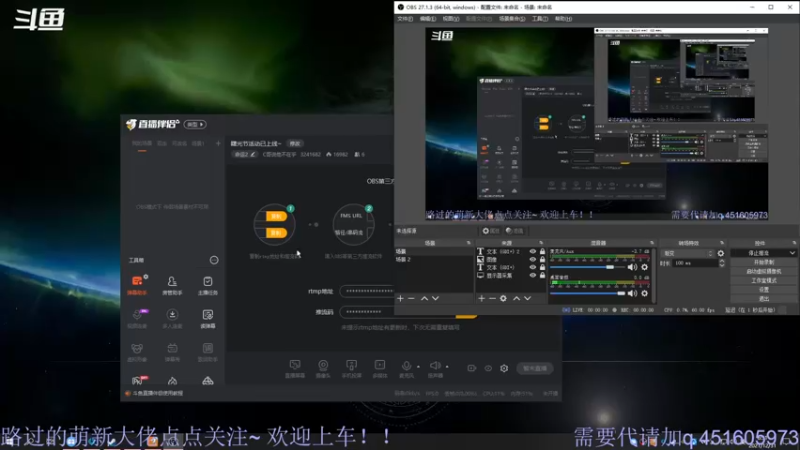Image resolution: width=800 pixels, height=450 pixels.
Task: Adjust the Mic/Aux volume slider in OBS
Action: click(x=587, y=267)
